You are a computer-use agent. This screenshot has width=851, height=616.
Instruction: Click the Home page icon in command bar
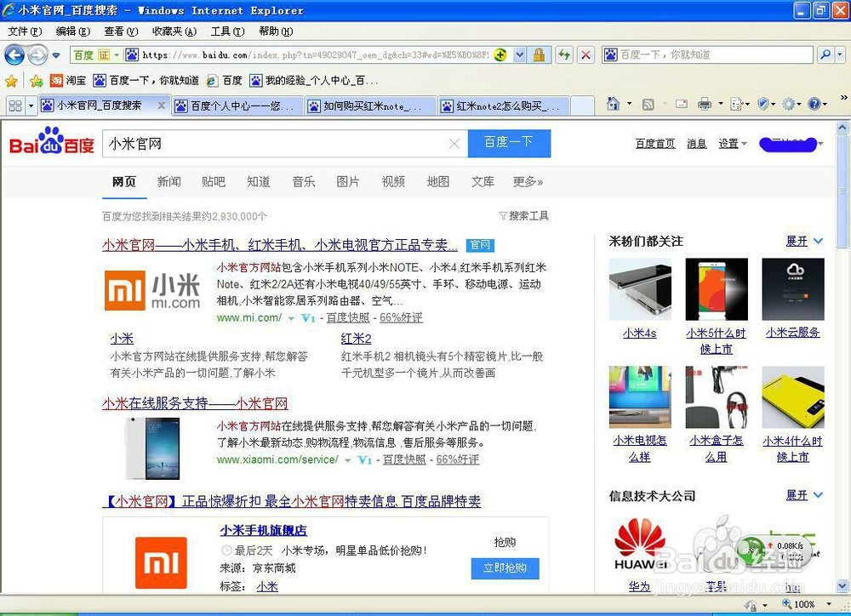pyautogui.click(x=614, y=104)
